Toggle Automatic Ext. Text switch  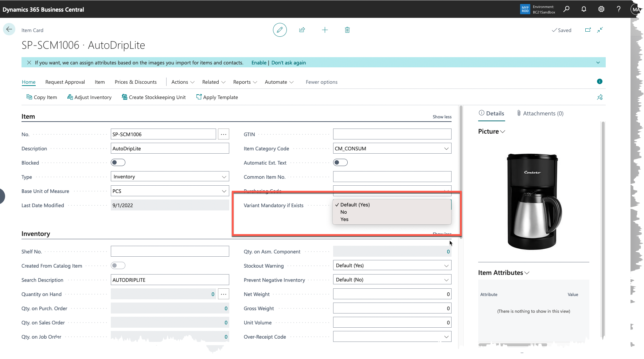pos(340,162)
